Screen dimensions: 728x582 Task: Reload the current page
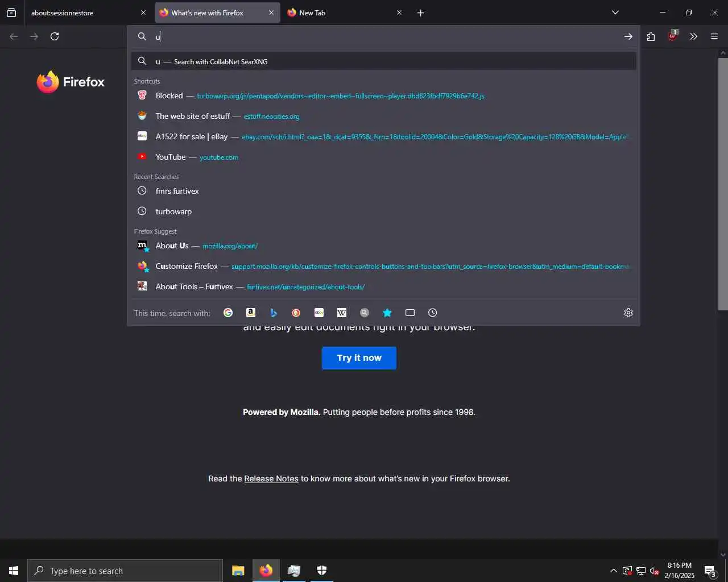pos(55,36)
